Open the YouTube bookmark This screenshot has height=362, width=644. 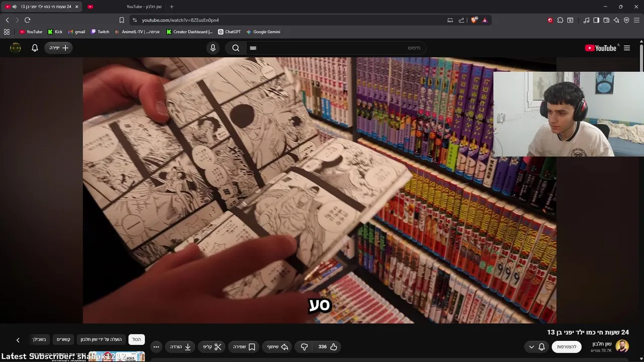[31, 32]
